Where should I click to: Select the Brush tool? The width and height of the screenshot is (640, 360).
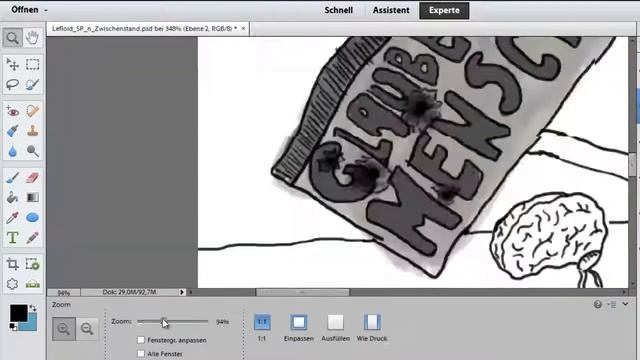tap(13, 178)
